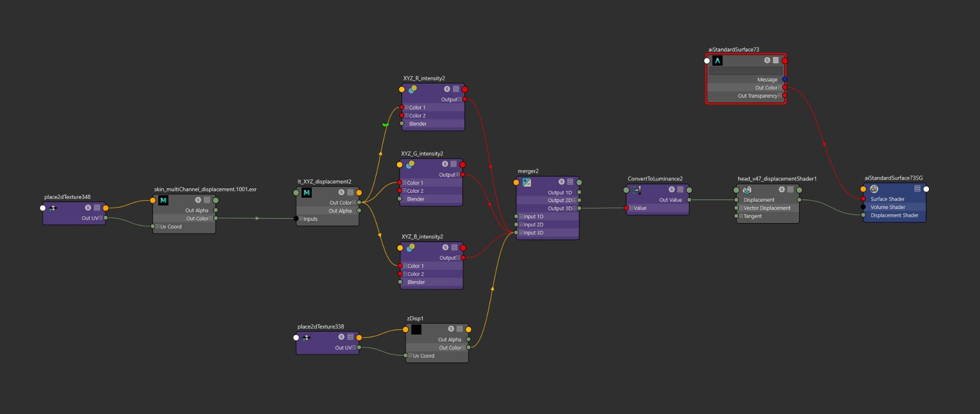Select the ConvertToLuminance2 node title

[655, 179]
